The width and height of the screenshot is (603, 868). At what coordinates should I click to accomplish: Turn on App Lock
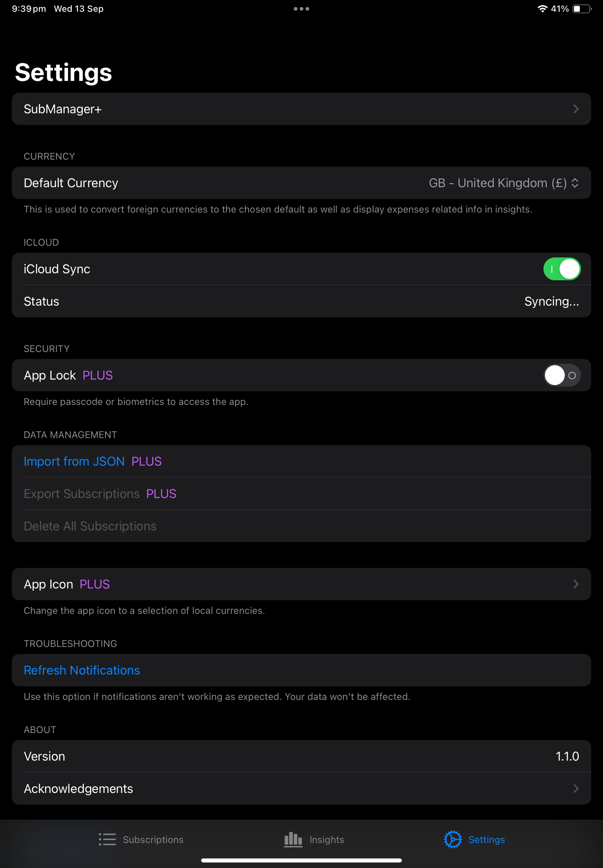click(x=562, y=375)
